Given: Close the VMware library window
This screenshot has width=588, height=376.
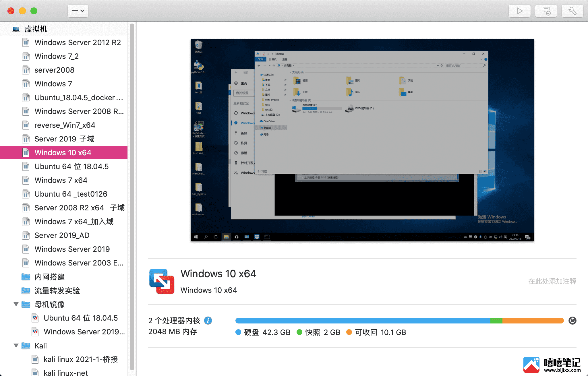Looking at the screenshot, I should point(11,11).
